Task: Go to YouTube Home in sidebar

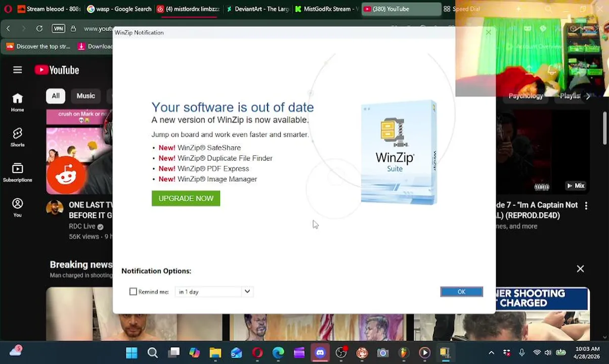Action: coord(18,103)
